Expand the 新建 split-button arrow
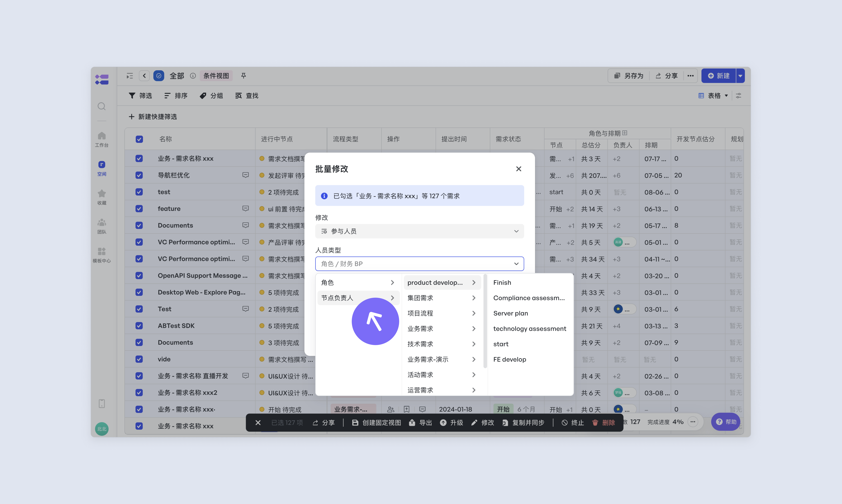842x504 pixels. point(740,76)
